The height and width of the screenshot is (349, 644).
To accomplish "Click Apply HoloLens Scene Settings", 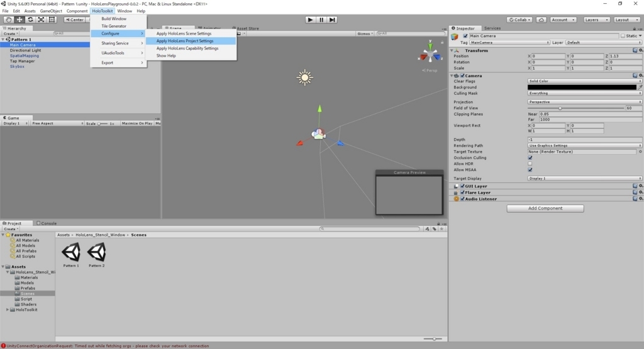I will [191, 34].
